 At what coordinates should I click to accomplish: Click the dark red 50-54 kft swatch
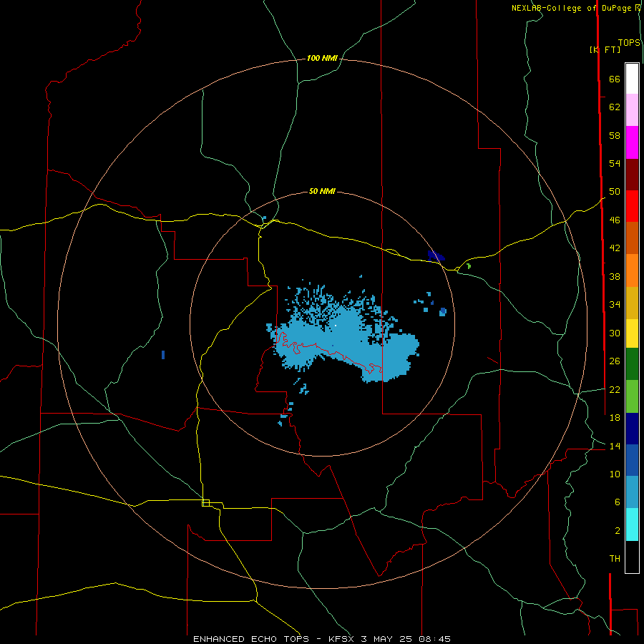tap(632, 174)
